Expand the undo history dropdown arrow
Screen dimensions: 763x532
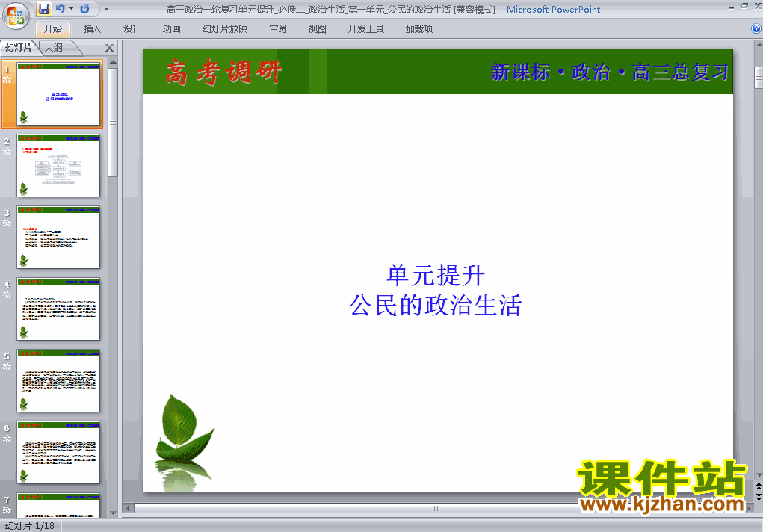coord(71,9)
